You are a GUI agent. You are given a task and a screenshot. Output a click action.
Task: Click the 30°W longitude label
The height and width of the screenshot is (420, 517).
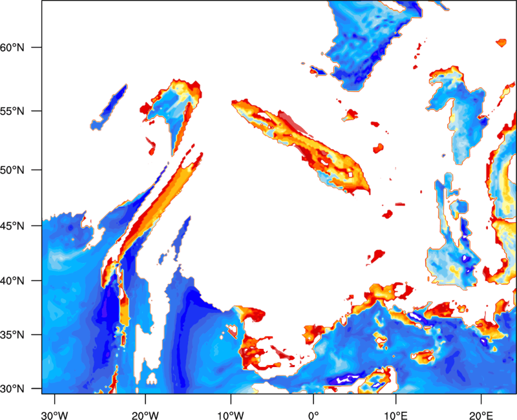pos(54,415)
